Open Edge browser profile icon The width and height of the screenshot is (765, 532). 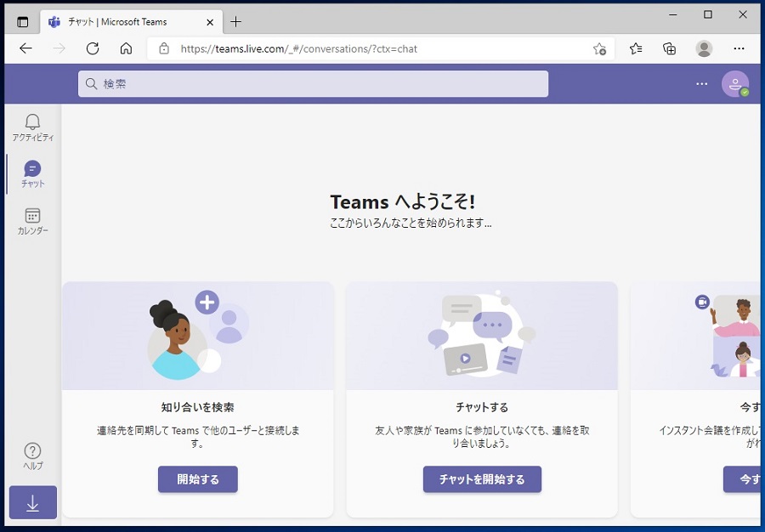pos(704,48)
